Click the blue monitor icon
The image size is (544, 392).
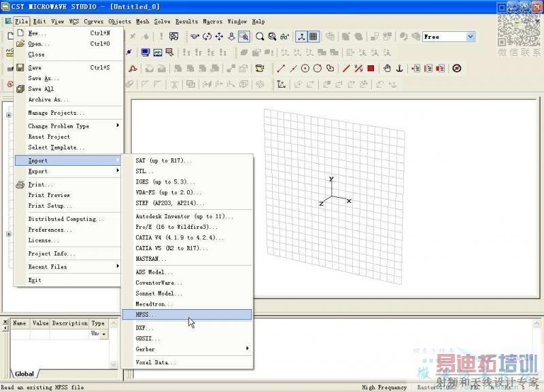(x=145, y=53)
